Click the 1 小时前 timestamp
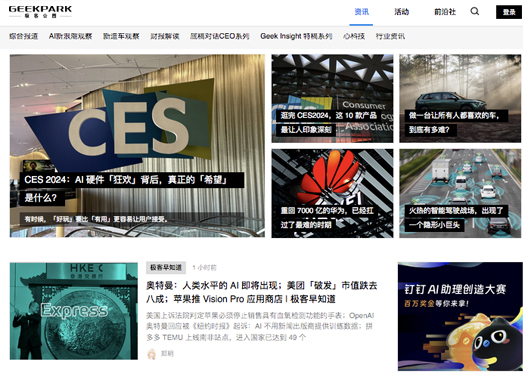The image size is (523, 375). pos(204,268)
